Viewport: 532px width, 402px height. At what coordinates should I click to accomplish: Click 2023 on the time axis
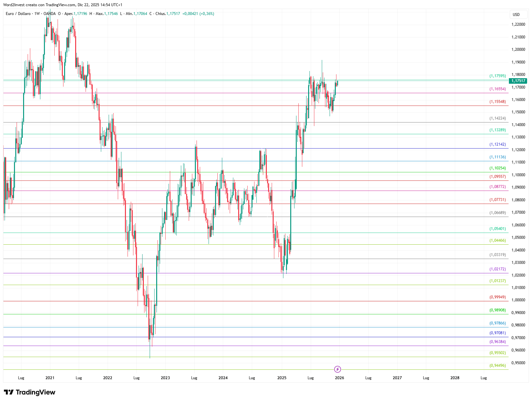(165, 378)
